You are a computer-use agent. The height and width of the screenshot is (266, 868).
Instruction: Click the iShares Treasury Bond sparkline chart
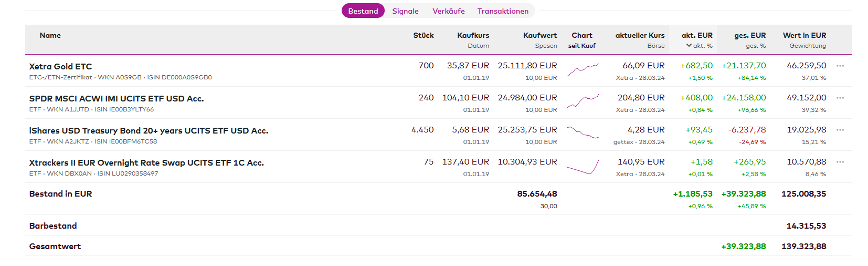point(583,132)
